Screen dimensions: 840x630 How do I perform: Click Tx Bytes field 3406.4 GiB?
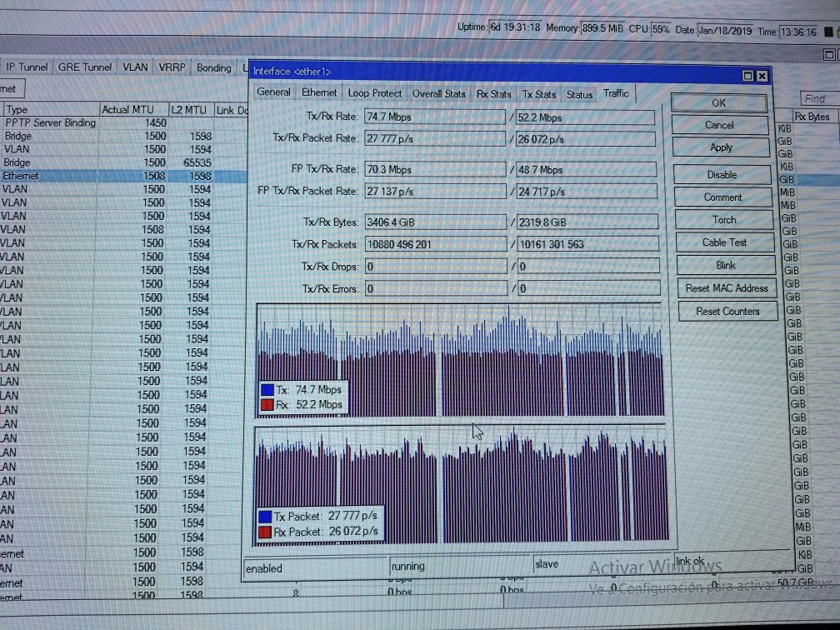[436, 222]
